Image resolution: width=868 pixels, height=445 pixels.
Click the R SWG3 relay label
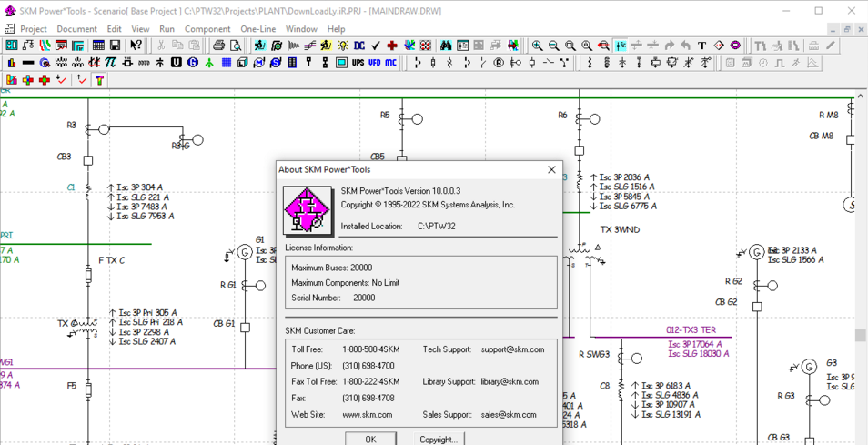[x=594, y=354]
